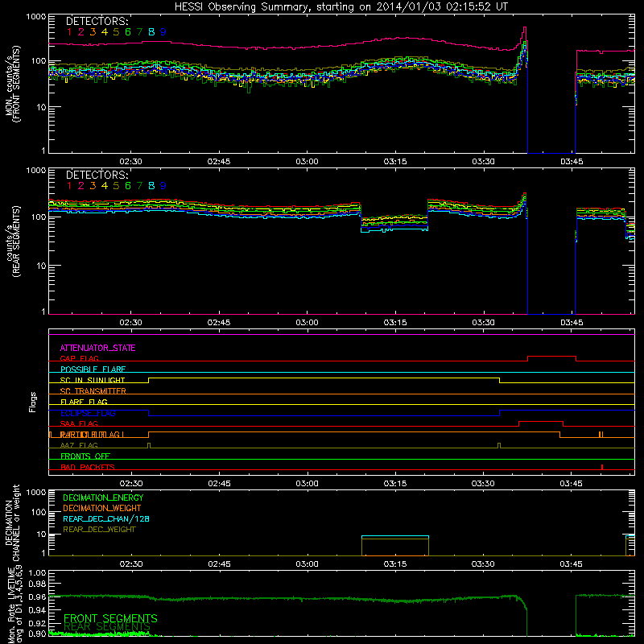Click DETECTORS: label in the rear segments panel
Image resolution: width=644 pixels, height=644 pixels.
click(97, 175)
